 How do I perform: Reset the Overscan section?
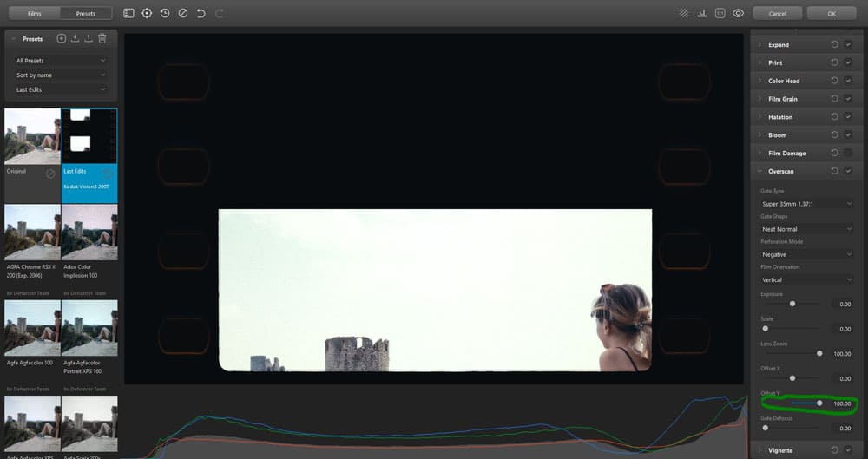pyautogui.click(x=835, y=171)
